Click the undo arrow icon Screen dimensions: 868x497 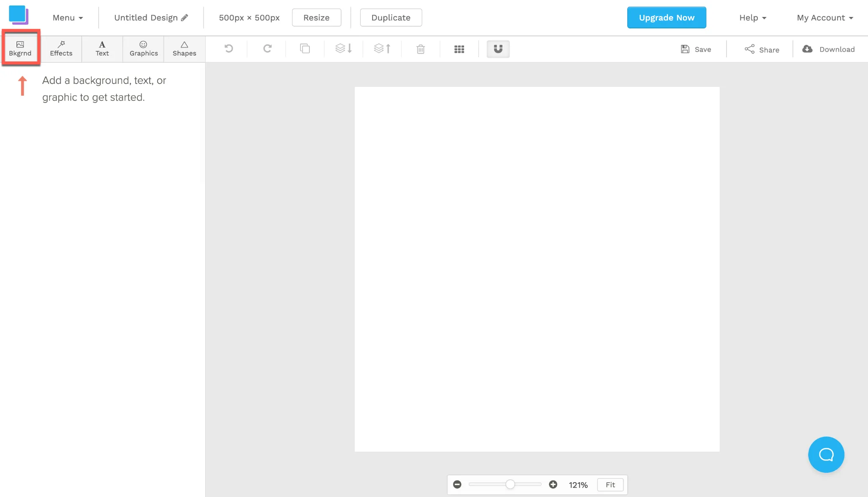(229, 49)
